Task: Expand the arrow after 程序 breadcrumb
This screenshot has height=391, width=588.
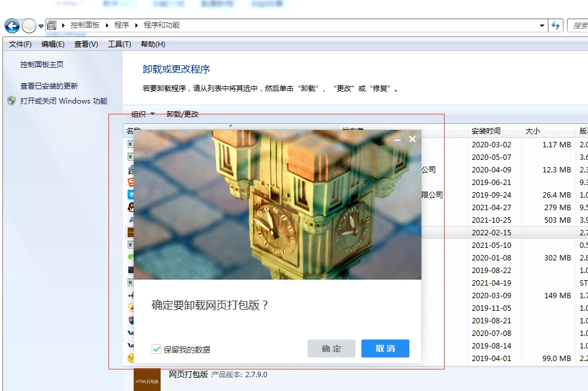Action: coord(137,25)
